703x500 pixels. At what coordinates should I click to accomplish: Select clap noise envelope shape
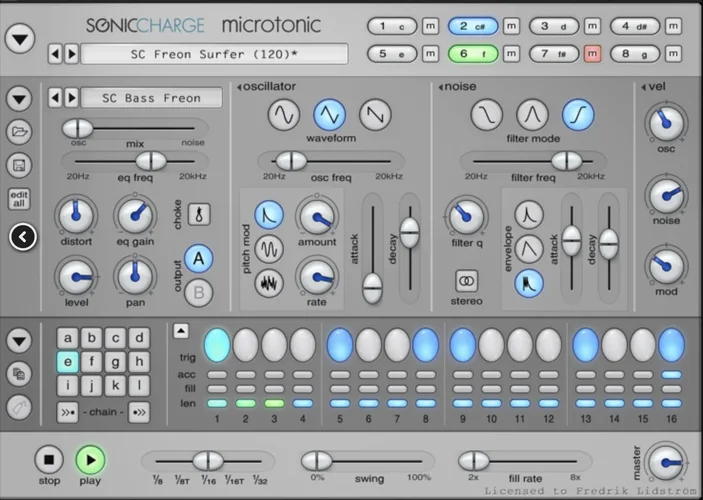[529, 283]
